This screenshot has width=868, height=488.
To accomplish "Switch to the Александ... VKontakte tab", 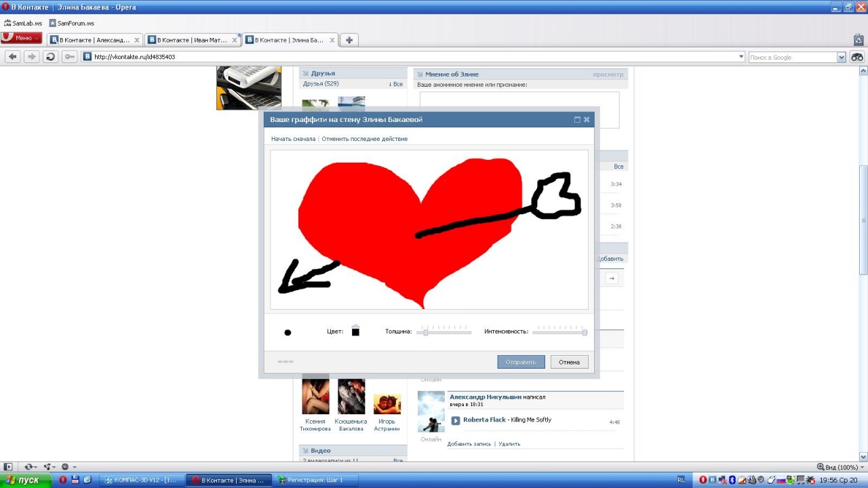I will click(95, 40).
